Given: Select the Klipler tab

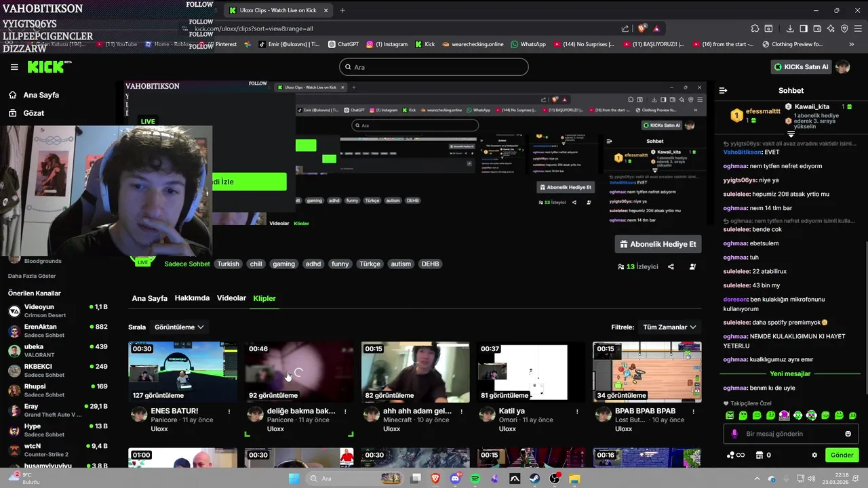Looking at the screenshot, I should [x=264, y=298].
